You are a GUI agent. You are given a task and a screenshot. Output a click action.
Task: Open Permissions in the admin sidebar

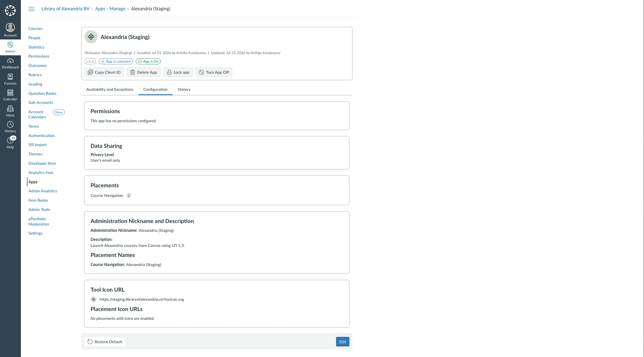click(x=39, y=56)
